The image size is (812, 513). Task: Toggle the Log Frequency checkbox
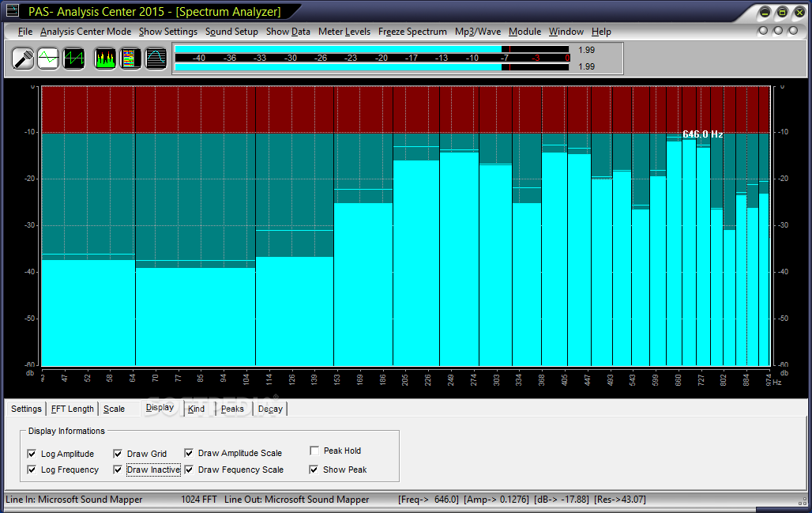pos(32,470)
